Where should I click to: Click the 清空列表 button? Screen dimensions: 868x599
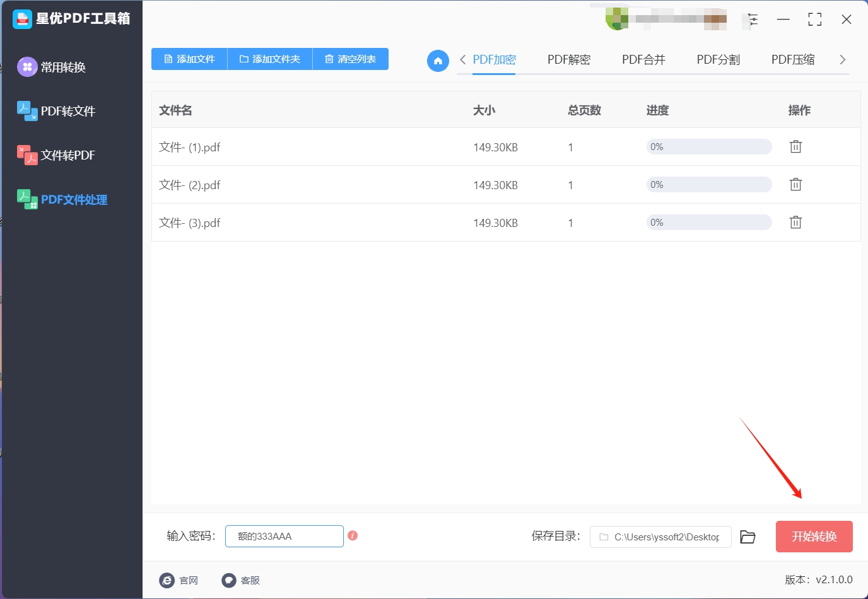[351, 59]
